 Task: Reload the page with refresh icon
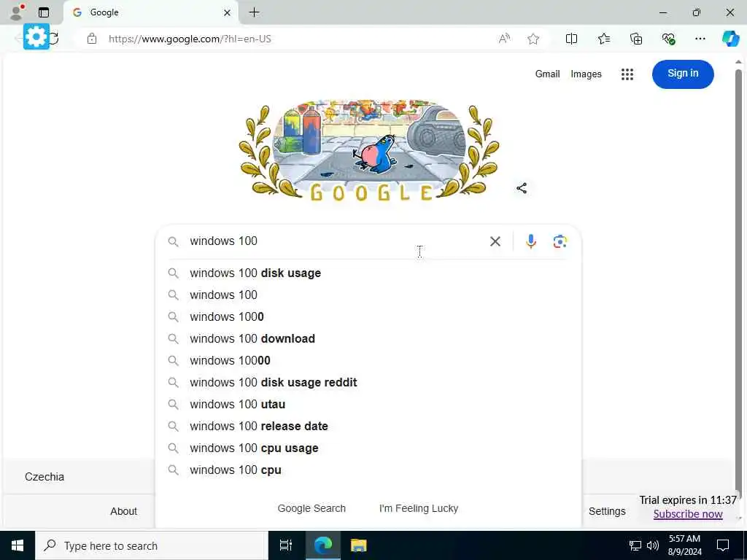[x=54, y=39]
